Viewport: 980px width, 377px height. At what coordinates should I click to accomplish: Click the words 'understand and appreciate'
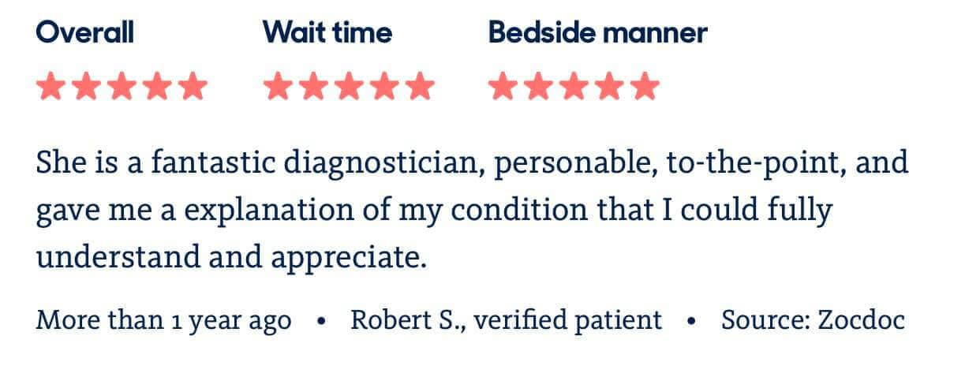(x=231, y=258)
